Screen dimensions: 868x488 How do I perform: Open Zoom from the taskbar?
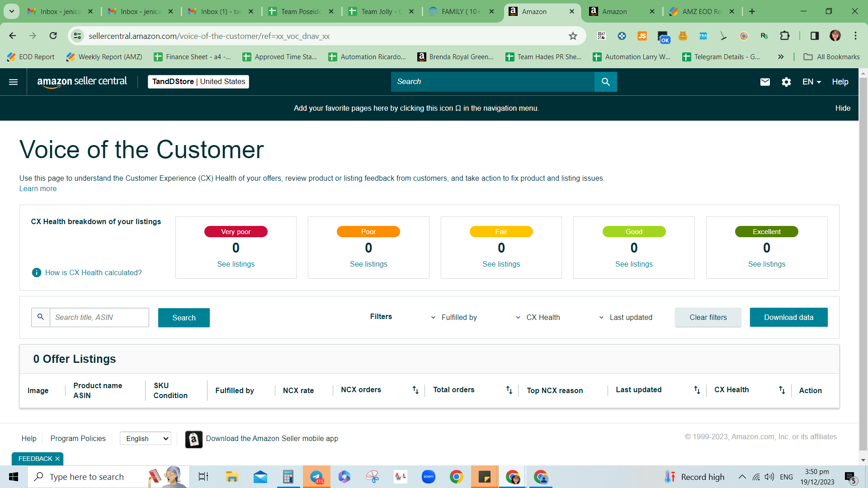click(428, 477)
